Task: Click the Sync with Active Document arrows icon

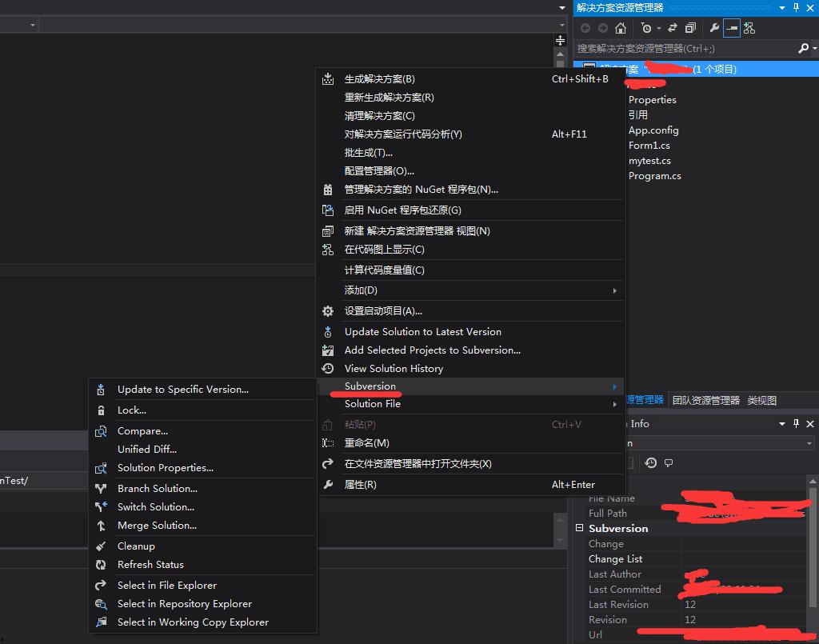Action: pyautogui.click(x=673, y=28)
